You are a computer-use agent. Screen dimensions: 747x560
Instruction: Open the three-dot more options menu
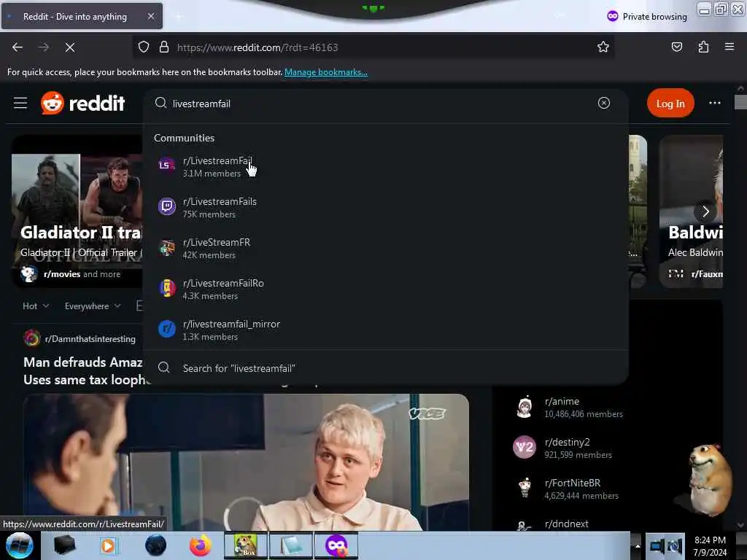coord(715,103)
